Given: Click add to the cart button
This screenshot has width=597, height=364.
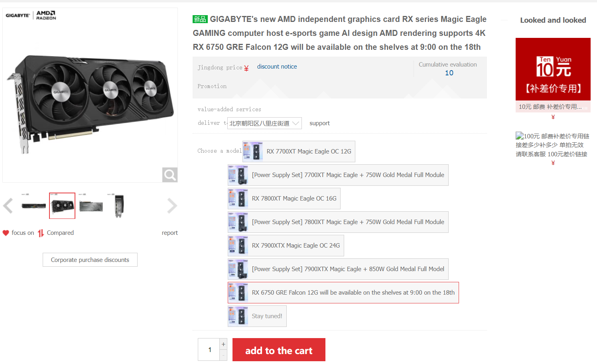Looking at the screenshot, I should [x=279, y=350].
